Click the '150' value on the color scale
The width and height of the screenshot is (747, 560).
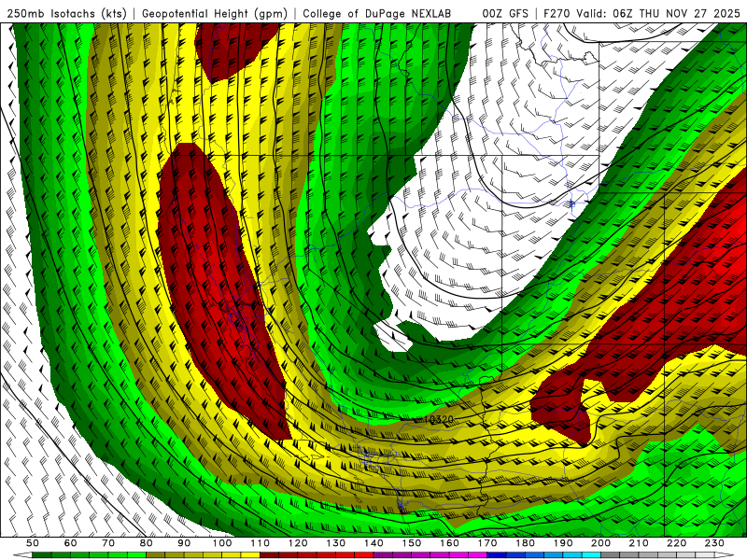412,542
